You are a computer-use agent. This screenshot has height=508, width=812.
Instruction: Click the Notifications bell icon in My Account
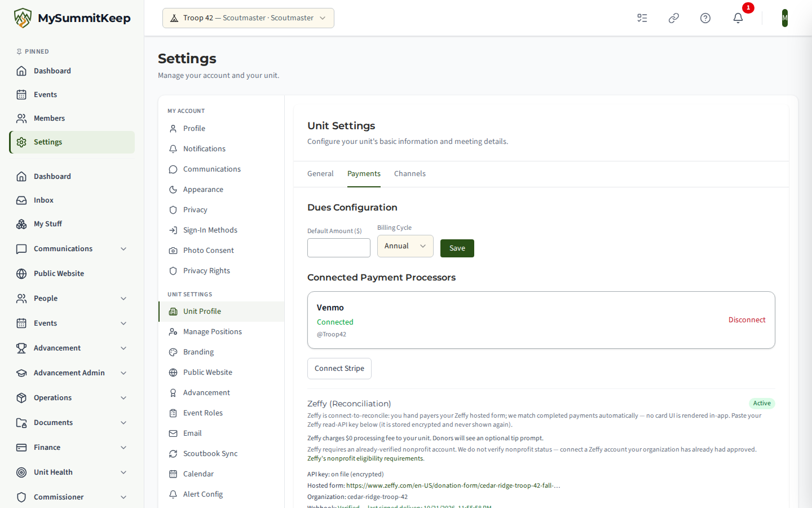click(x=173, y=149)
